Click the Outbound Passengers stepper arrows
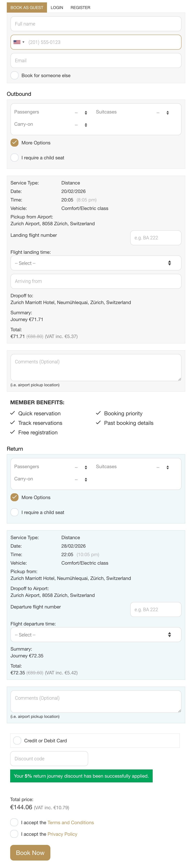The image size is (192, 868). (86, 113)
